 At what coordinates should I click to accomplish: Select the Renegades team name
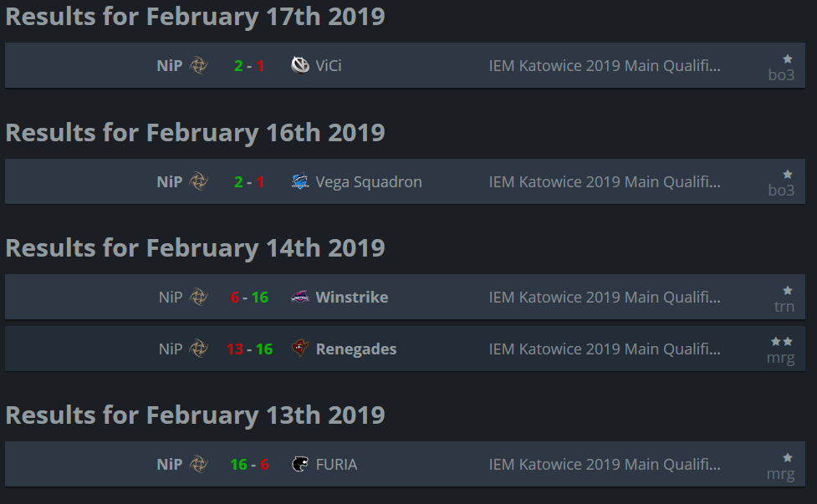(x=356, y=349)
